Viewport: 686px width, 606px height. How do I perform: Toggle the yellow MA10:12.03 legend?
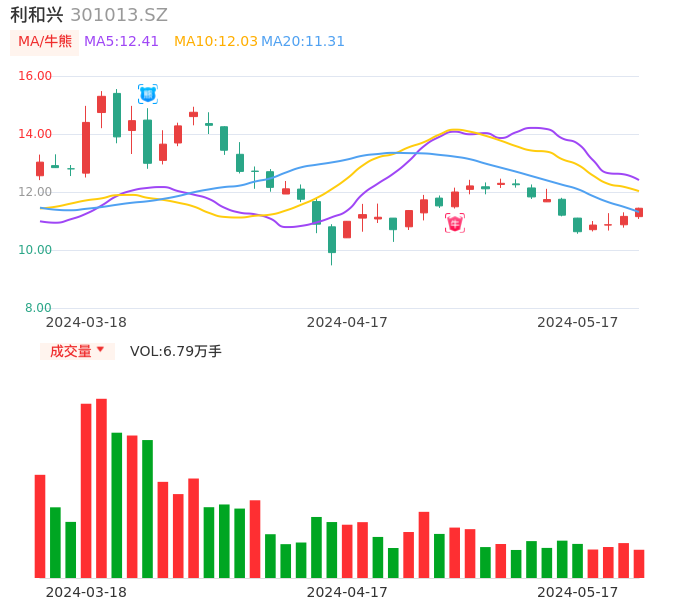216,42
